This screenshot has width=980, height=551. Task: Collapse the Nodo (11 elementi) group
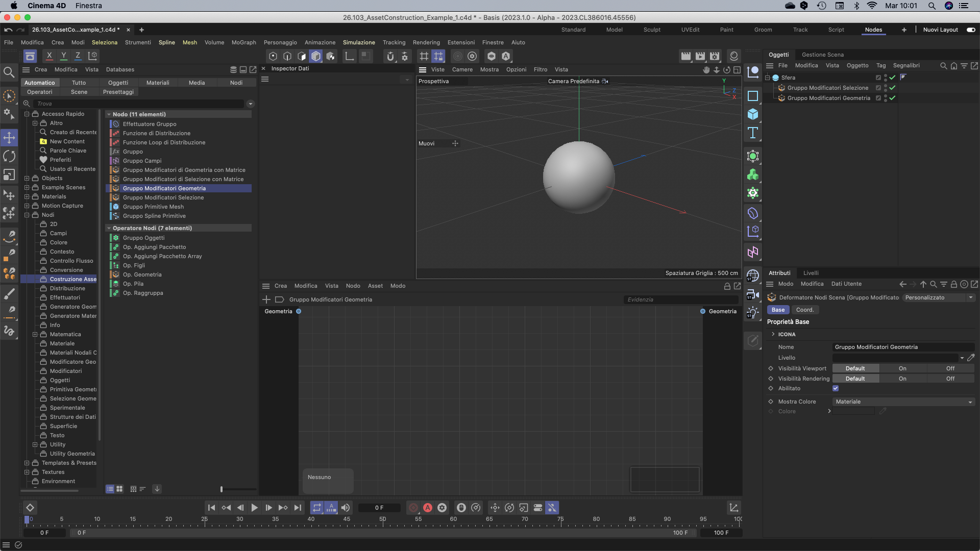coord(109,114)
